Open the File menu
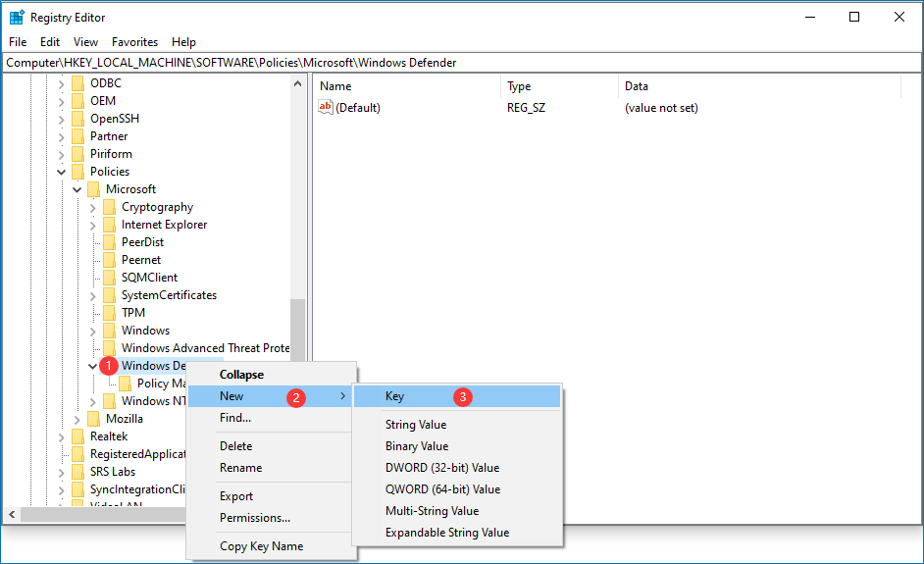Viewport: 924px width, 564px height. tap(18, 42)
